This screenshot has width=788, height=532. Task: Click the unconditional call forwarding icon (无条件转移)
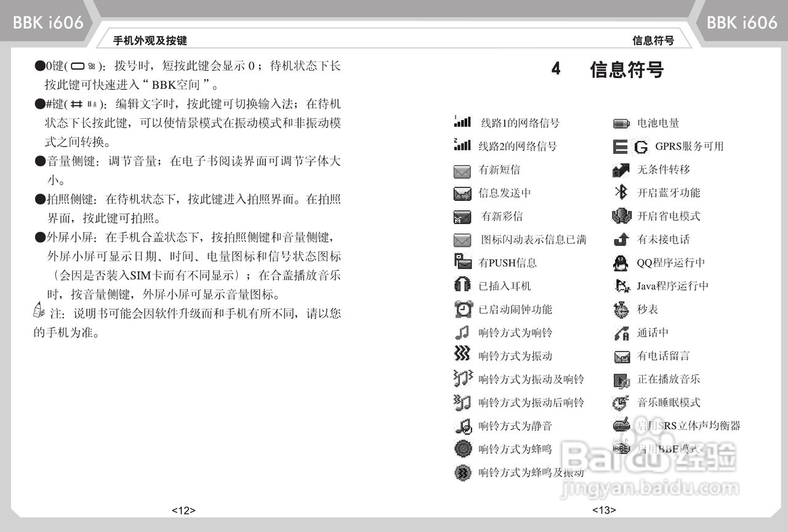tap(621, 169)
